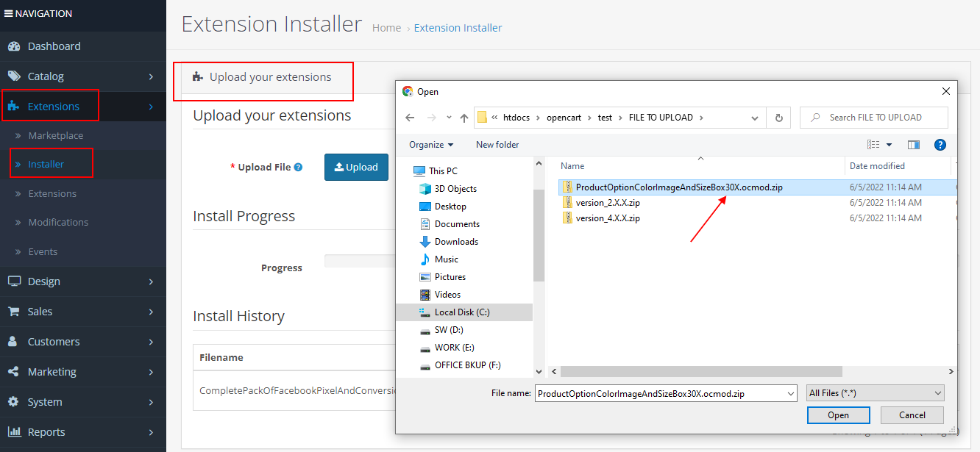Click the Design monitor icon
This screenshot has height=452, width=980.
pos(13,281)
